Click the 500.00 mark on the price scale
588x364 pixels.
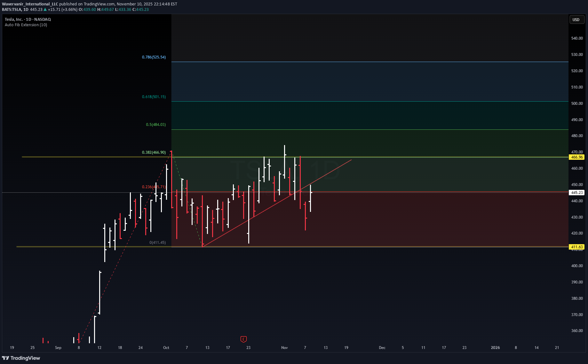click(577, 104)
